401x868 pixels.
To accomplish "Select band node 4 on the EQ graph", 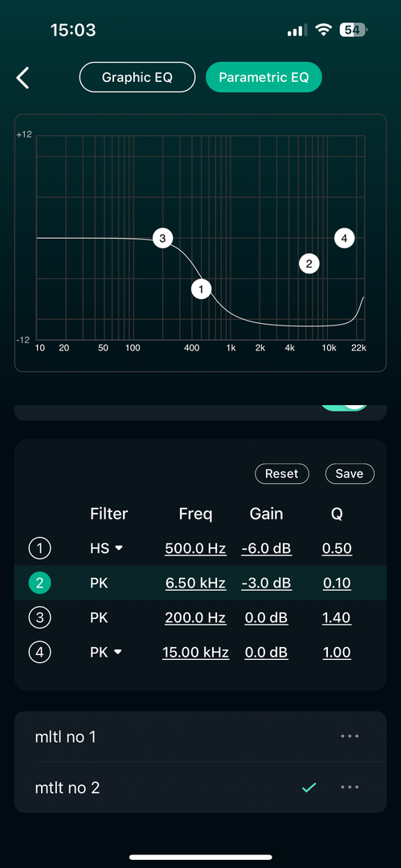I will click(x=345, y=239).
